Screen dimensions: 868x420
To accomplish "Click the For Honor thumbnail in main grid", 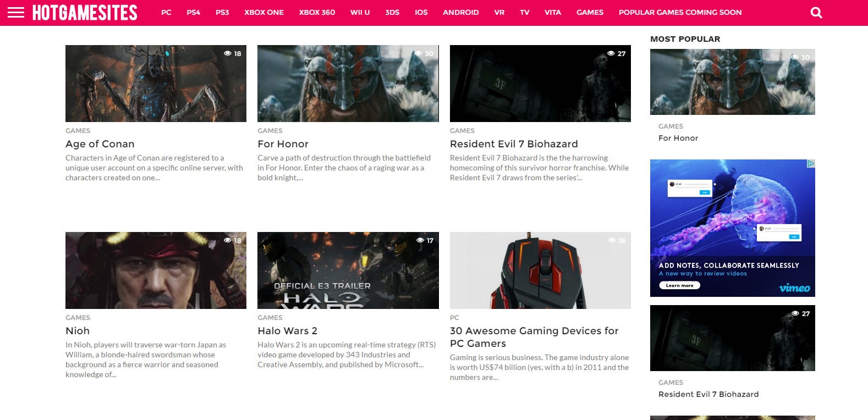I will [348, 84].
